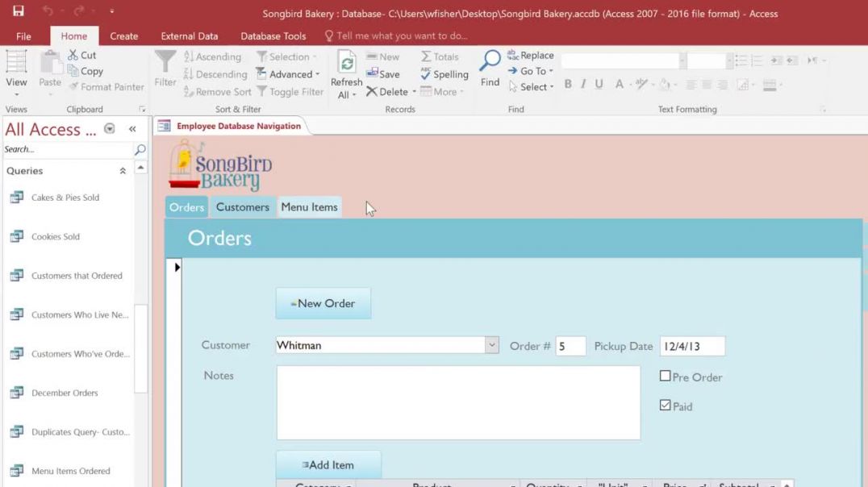Open the Clipboard group dialog launcher
868x487 pixels.
142,109
